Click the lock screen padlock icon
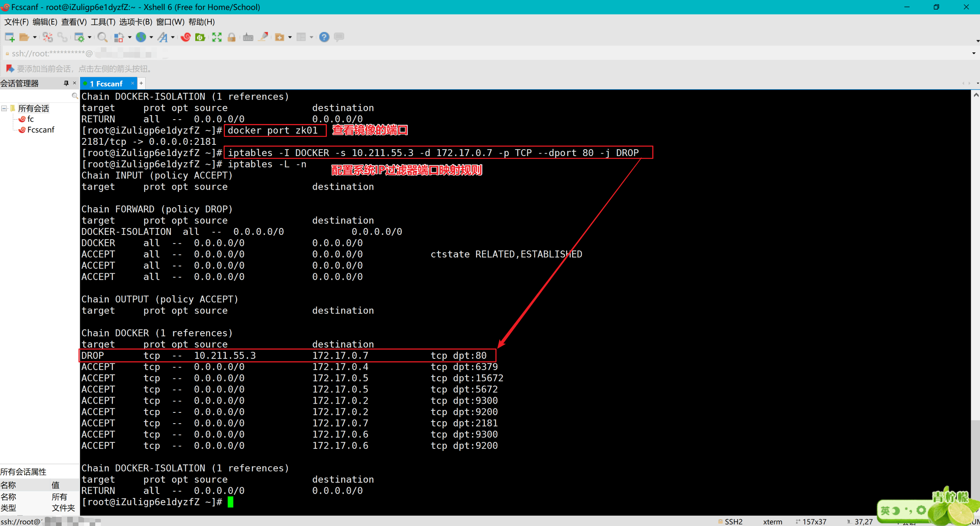 pos(231,37)
